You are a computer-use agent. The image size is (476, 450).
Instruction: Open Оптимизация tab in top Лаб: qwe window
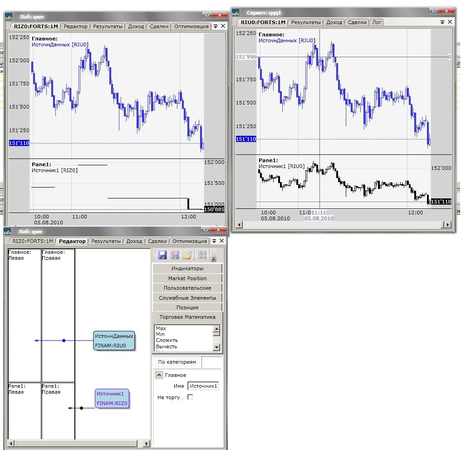[x=191, y=26]
